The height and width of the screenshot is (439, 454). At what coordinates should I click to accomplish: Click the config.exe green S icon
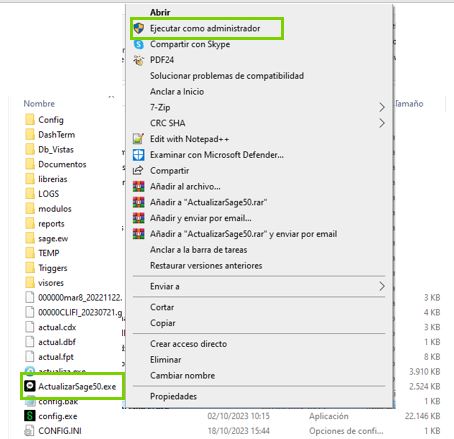(30, 416)
